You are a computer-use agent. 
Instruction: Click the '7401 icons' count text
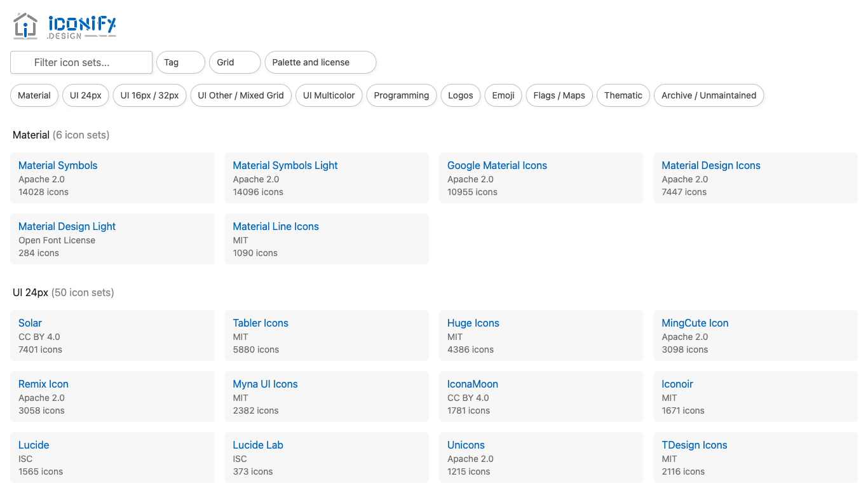pos(41,349)
